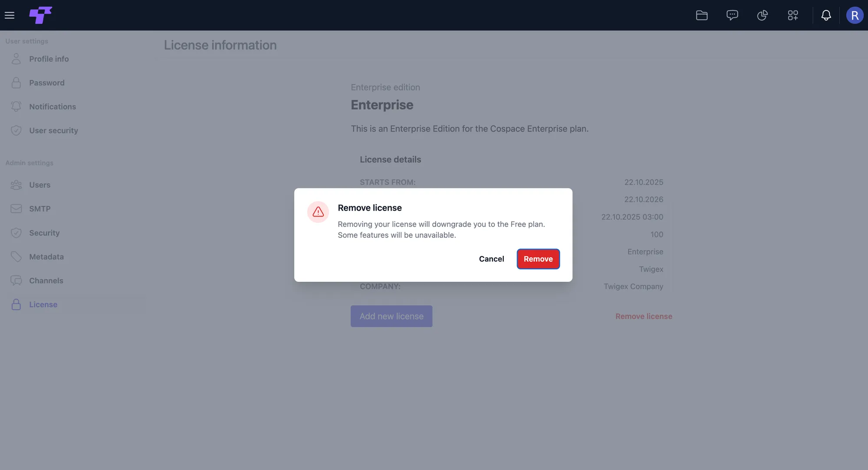Open the analytics pie chart icon
The height and width of the screenshot is (470, 868).
click(763, 15)
